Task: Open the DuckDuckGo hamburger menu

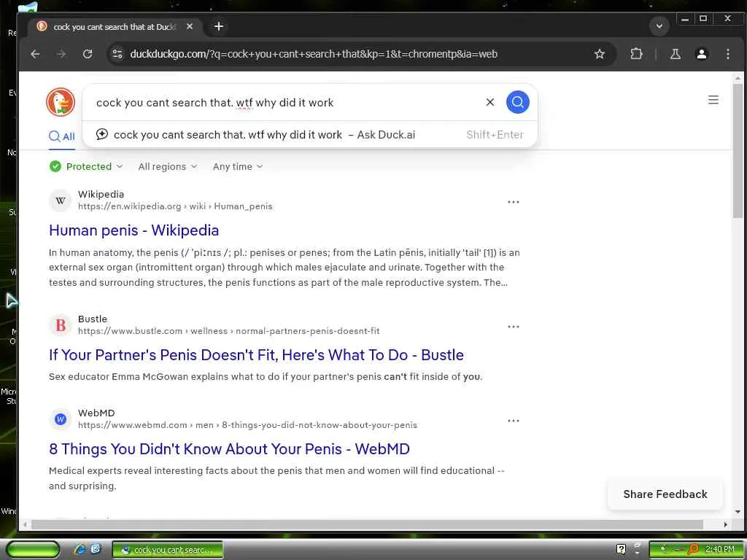Action: (x=713, y=100)
